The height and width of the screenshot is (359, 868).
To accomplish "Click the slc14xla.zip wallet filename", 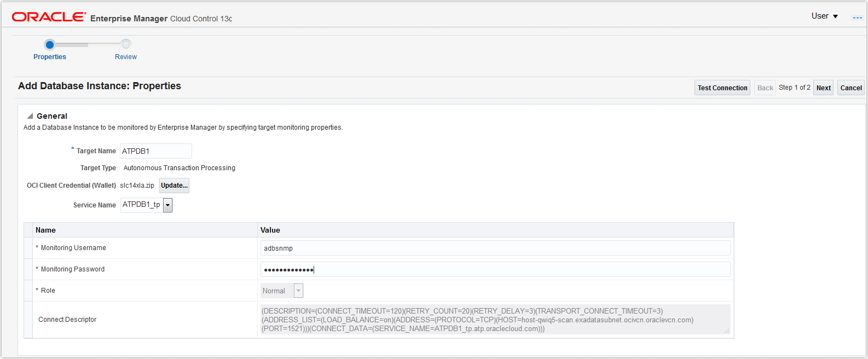I will (x=137, y=186).
